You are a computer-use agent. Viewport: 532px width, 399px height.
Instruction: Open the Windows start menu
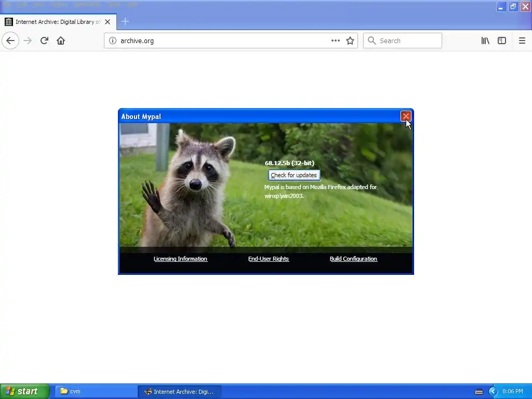(24, 391)
